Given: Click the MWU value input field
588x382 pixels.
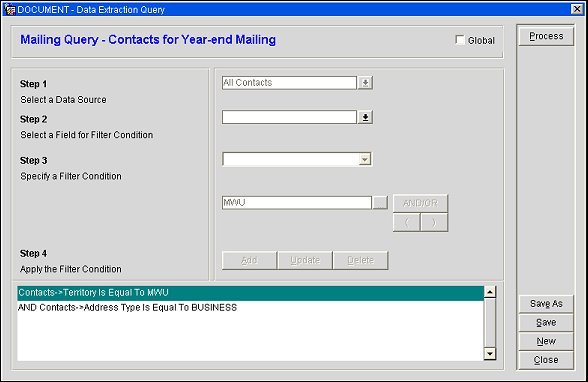Looking at the screenshot, I should click(x=297, y=203).
